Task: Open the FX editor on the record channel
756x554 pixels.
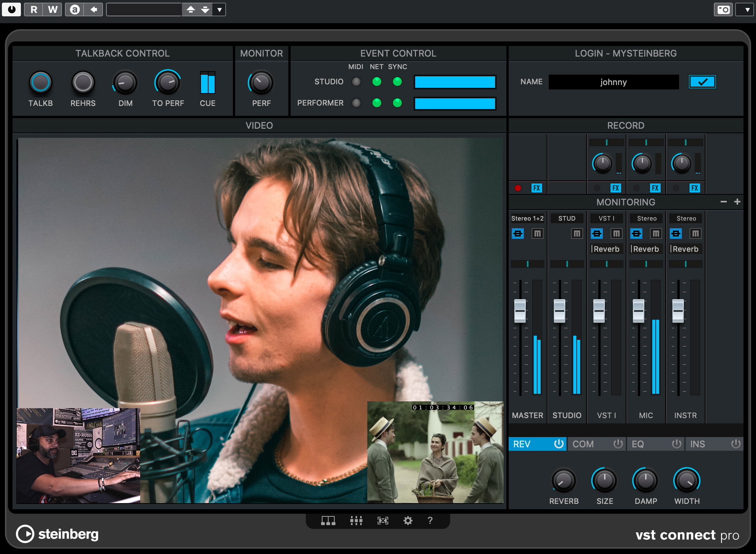Action: 537,188
